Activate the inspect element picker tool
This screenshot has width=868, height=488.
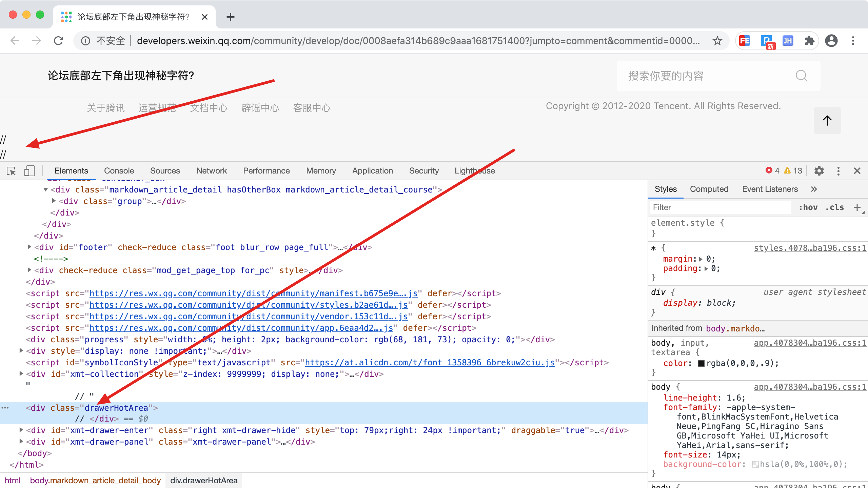(x=11, y=171)
